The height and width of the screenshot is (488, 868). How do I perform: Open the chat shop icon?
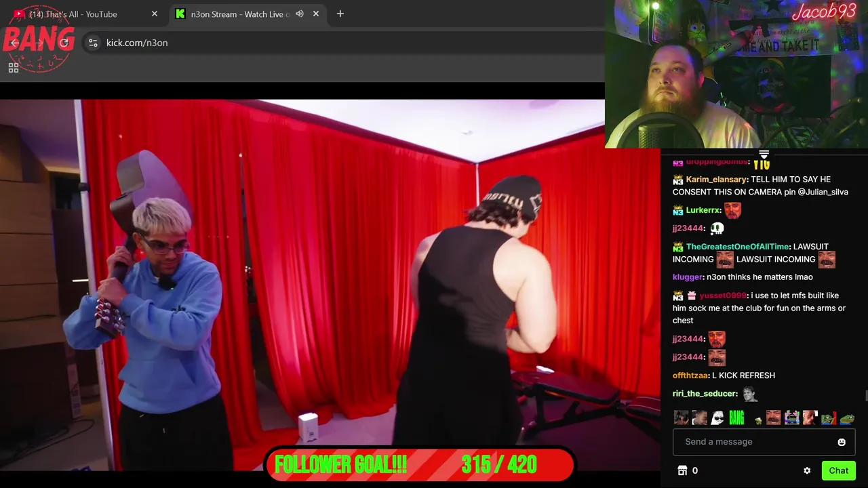click(683, 470)
